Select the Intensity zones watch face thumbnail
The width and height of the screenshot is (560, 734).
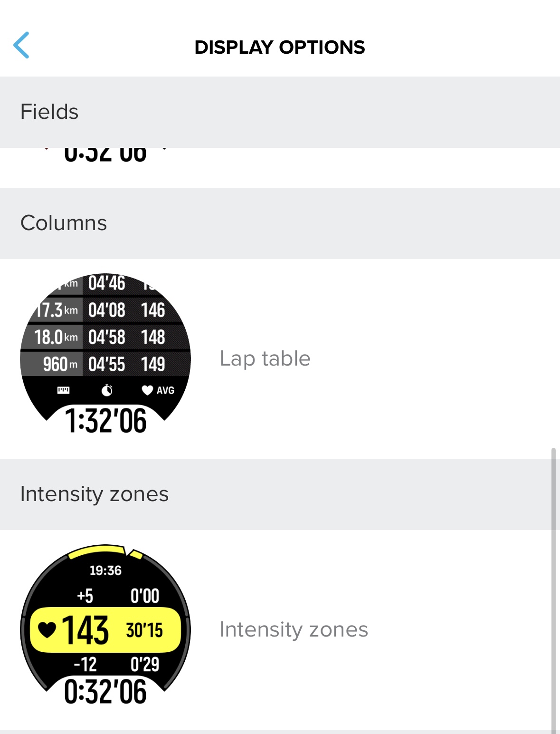(105, 625)
